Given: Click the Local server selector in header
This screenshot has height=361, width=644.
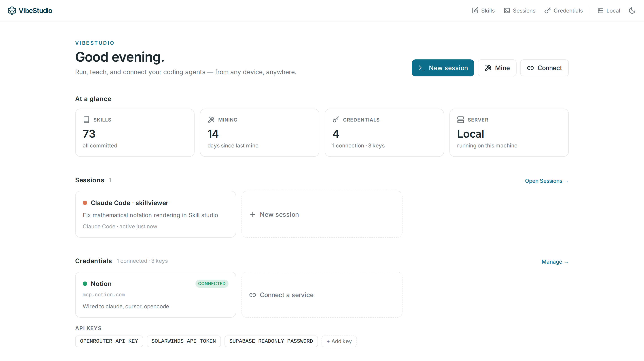Looking at the screenshot, I should click(x=609, y=10).
